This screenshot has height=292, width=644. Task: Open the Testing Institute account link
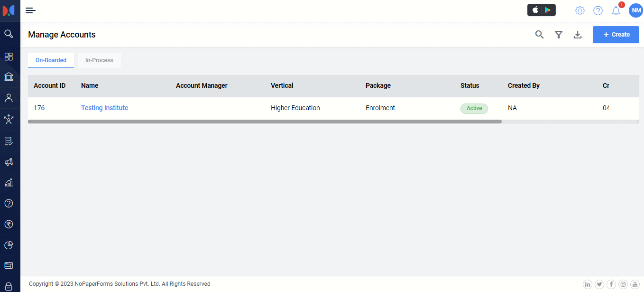tap(105, 108)
